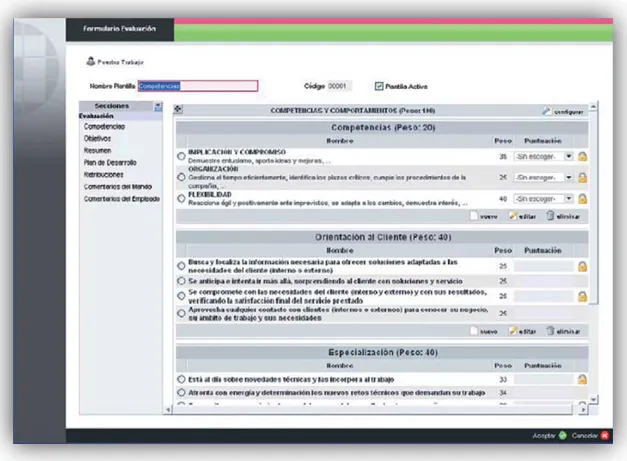
Task: Select the Está al día sobre novedades radio
Action: [x=181, y=379]
